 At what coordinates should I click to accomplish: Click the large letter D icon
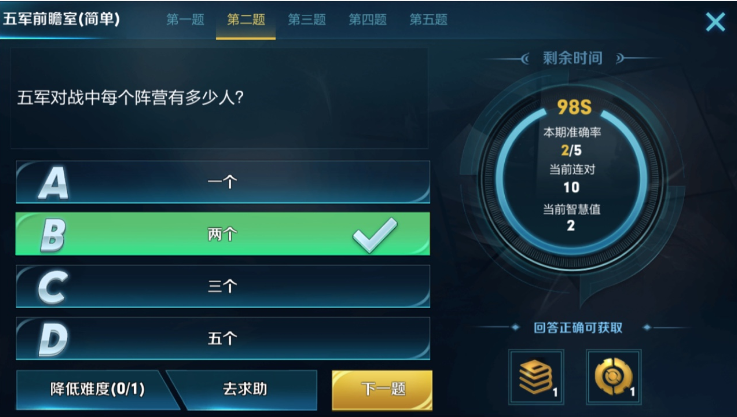click(x=53, y=339)
